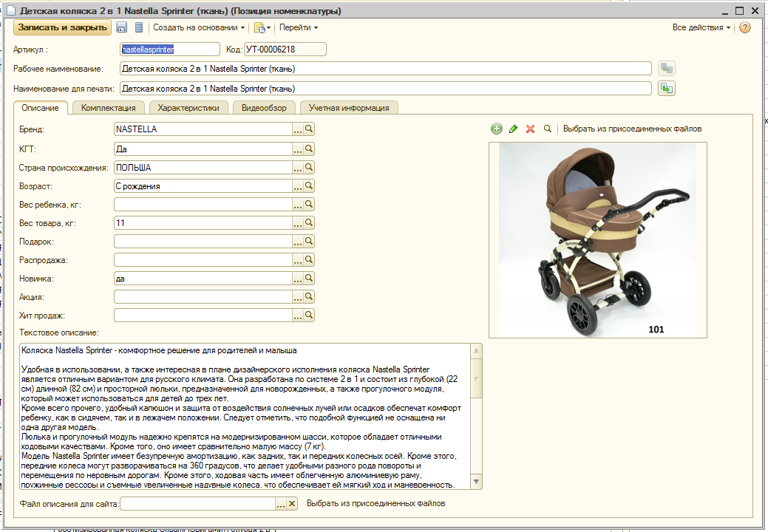The height and width of the screenshot is (532, 768).
Task: Open the Создать на основании dropdown
Action: click(x=200, y=27)
